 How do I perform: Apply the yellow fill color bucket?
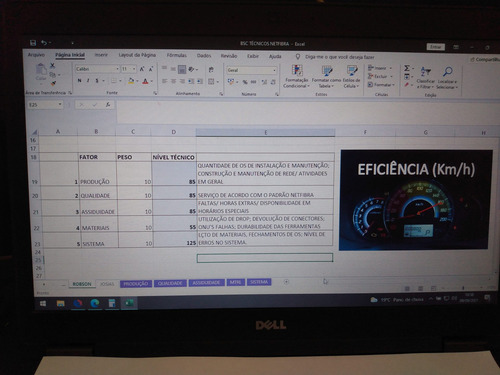pyautogui.click(x=131, y=81)
